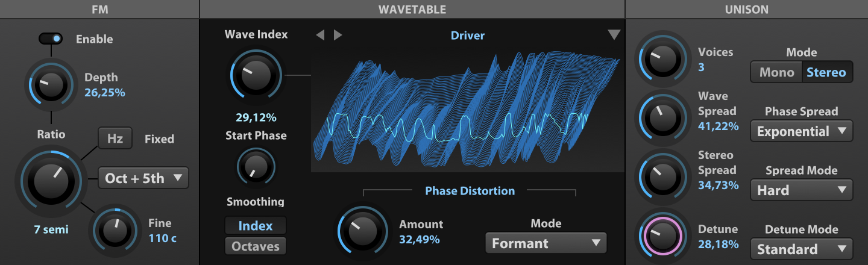Click the Wave Index knob
This screenshot has width=868, height=265.
(256, 76)
